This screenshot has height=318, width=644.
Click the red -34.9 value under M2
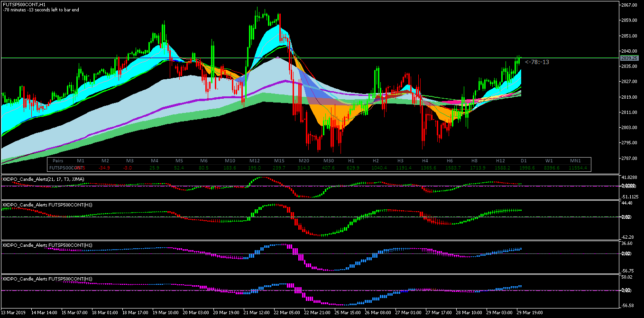[104, 168]
